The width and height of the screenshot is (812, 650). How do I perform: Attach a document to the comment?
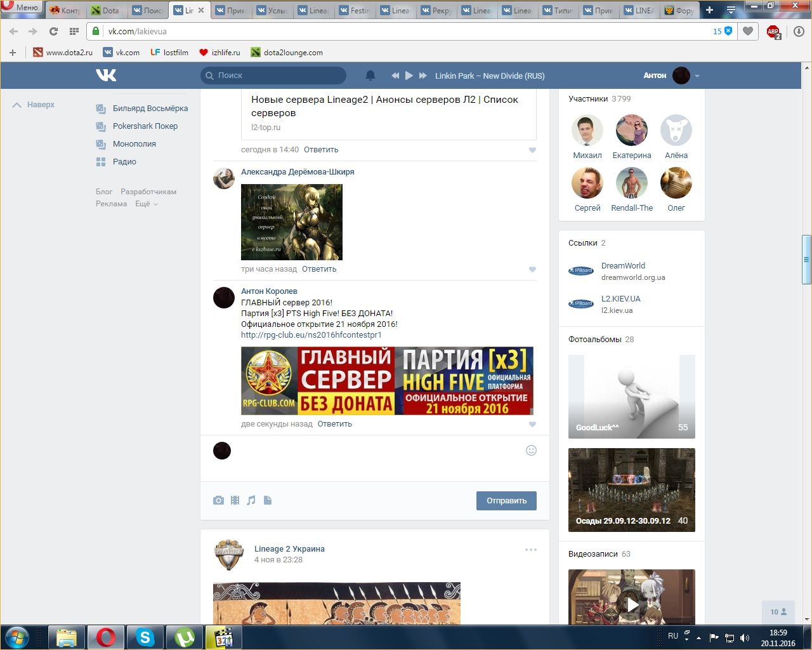[x=268, y=500]
